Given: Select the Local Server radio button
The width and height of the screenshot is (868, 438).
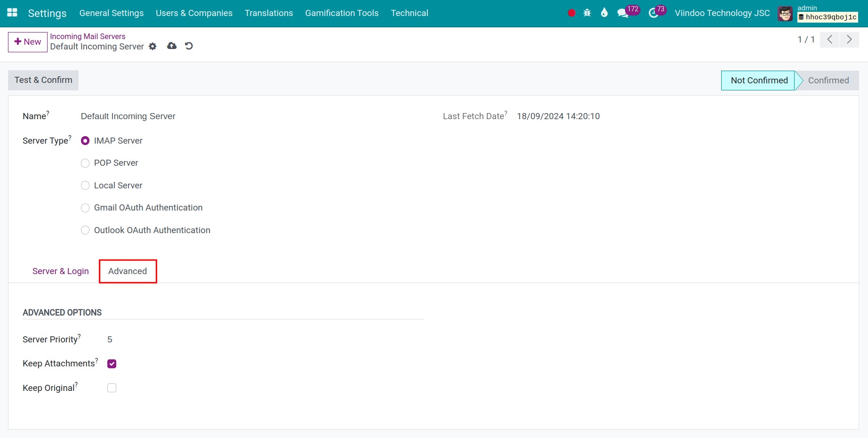Looking at the screenshot, I should (85, 186).
